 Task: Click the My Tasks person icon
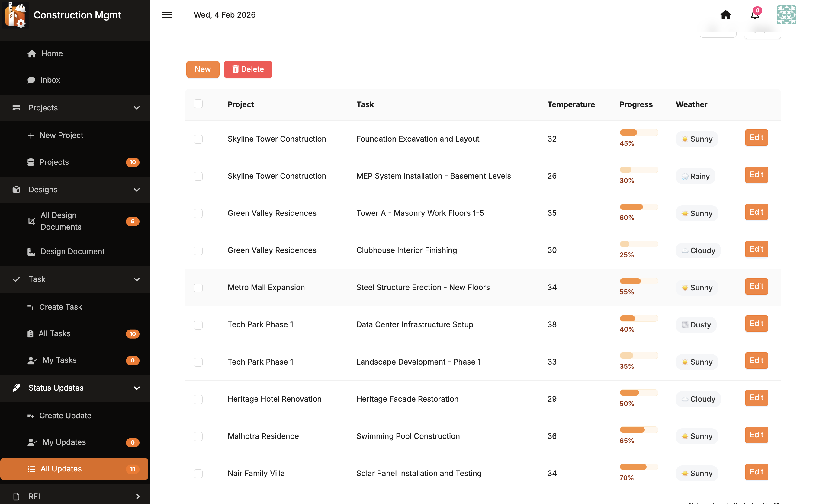[x=32, y=360]
